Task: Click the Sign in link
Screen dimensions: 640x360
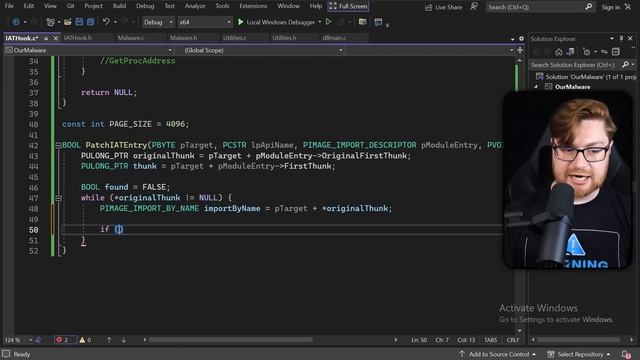Action: [611, 7]
